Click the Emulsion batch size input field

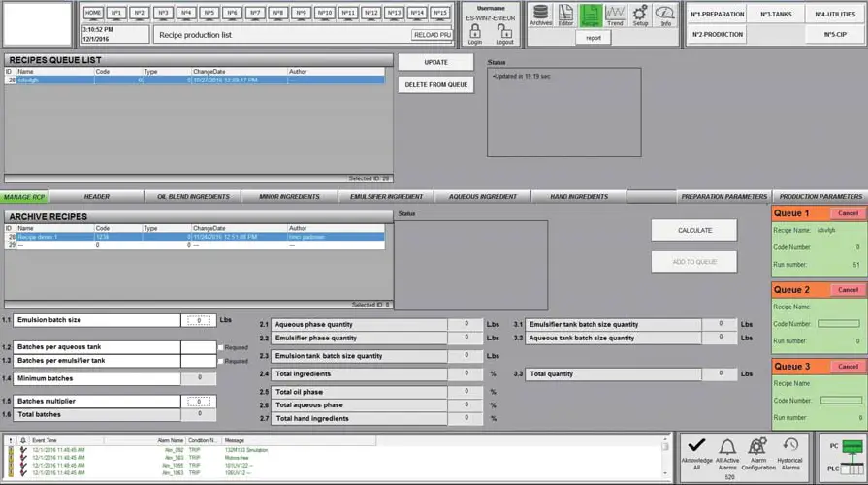198,320
